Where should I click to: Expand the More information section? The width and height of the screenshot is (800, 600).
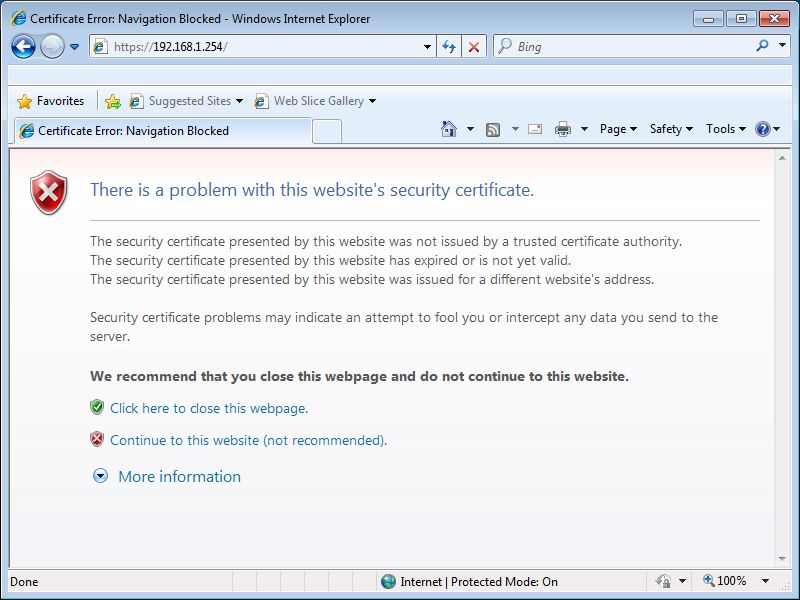click(x=178, y=476)
